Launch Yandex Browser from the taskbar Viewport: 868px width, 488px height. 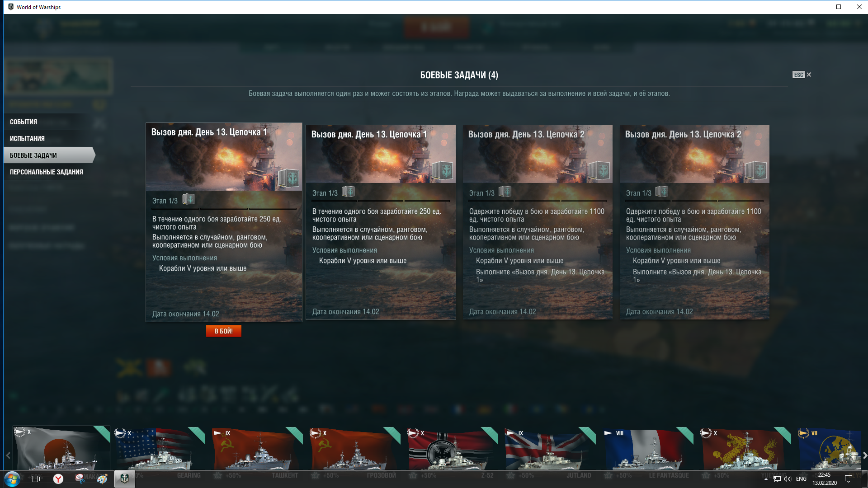pos(58,479)
